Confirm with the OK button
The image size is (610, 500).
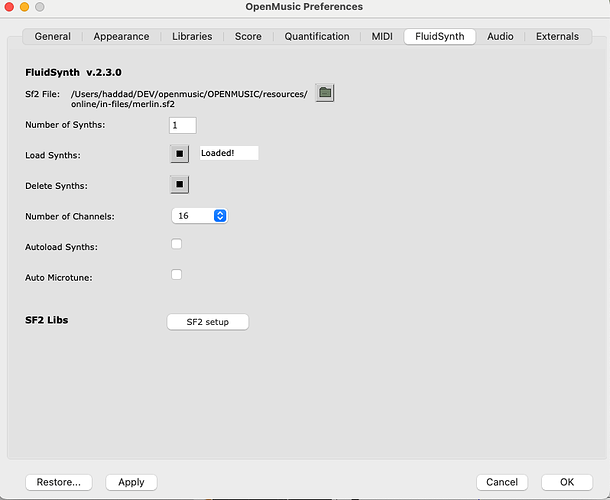click(x=567, y=481)
